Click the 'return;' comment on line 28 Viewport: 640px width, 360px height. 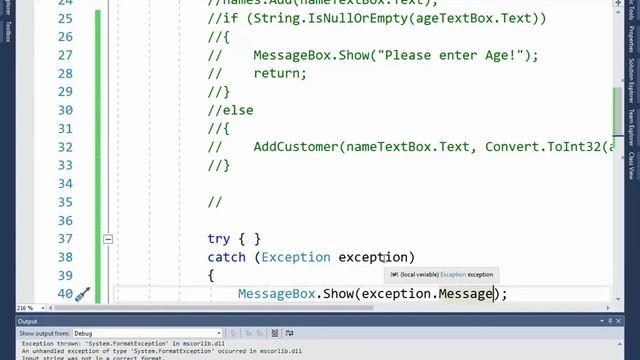point(280,73)
